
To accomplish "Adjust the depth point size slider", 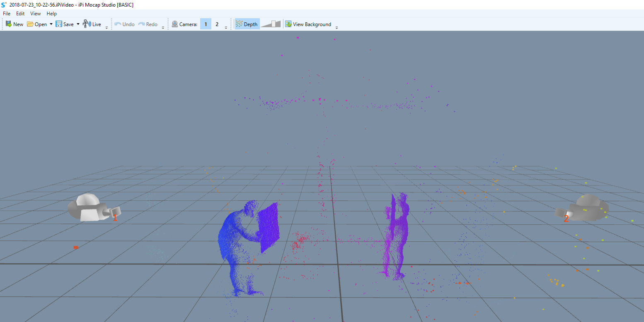I will pyautogui.click(x=271, y=24).
